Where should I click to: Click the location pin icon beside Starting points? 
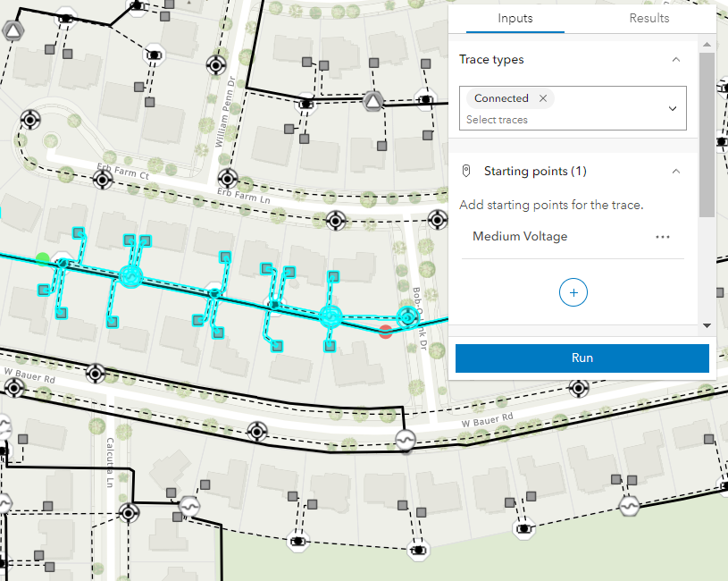[465, 171]
